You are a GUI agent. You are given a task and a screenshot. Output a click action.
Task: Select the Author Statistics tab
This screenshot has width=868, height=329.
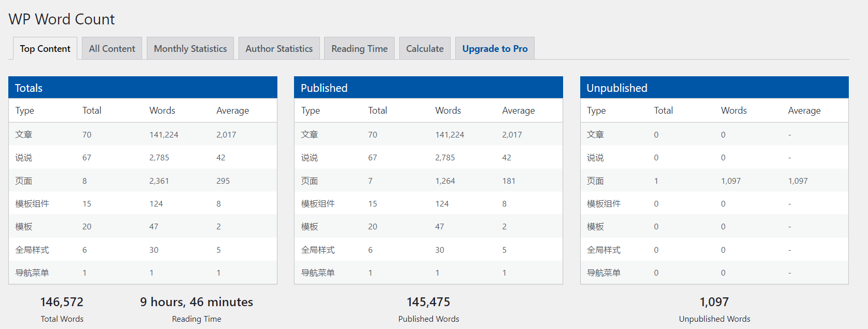tap(279, 49)
